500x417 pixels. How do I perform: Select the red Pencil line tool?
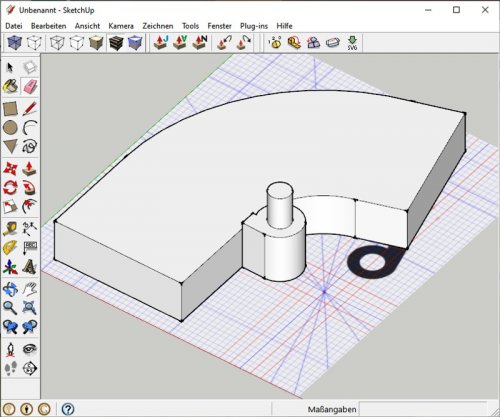coord(30,109)
